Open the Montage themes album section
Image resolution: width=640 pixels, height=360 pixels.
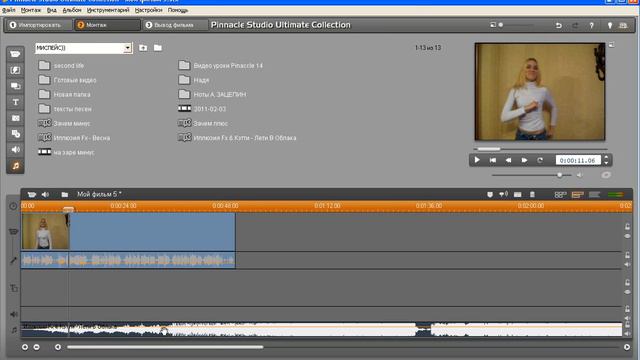pyautogui.click(x=16, y=86)
